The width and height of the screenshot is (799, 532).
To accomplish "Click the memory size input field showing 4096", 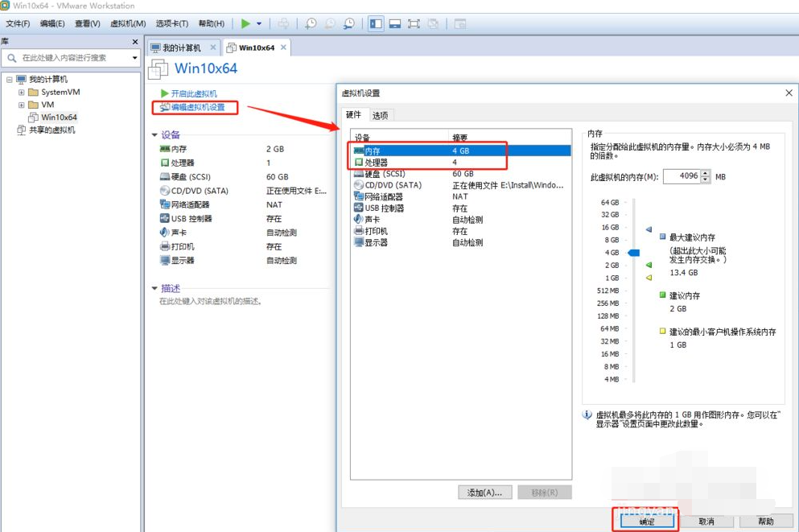I will pos(682,176).
